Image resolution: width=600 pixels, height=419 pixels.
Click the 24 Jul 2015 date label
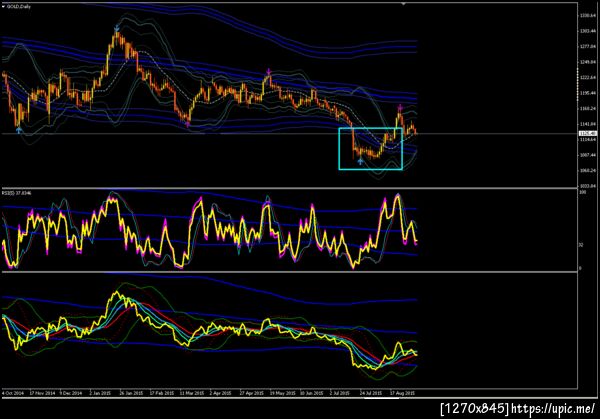click(370, 393)
